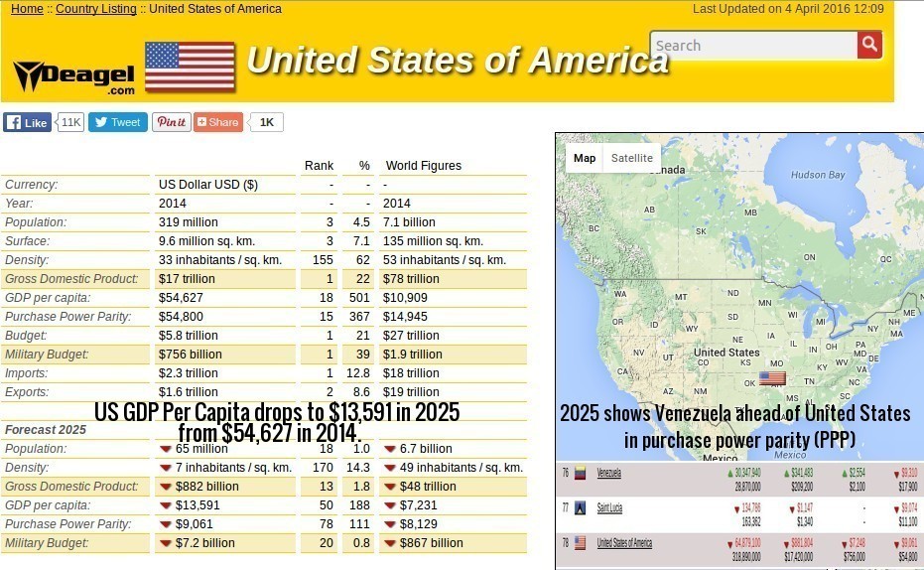924x570 pixels.
Task: Click the red arrow beside 7 inhabitants / sq. km.
Action: 166,468
